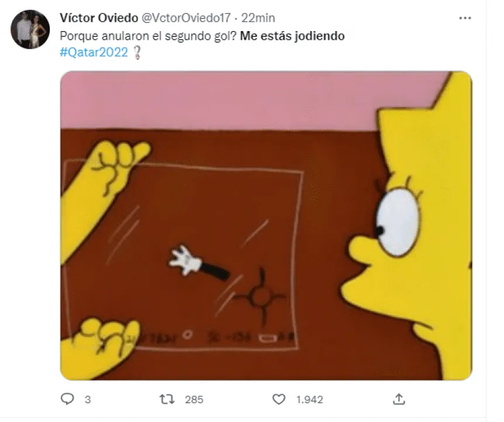The image size is (504, 422).
Task: Open the reply comment icon
Action: pos(67,399)
